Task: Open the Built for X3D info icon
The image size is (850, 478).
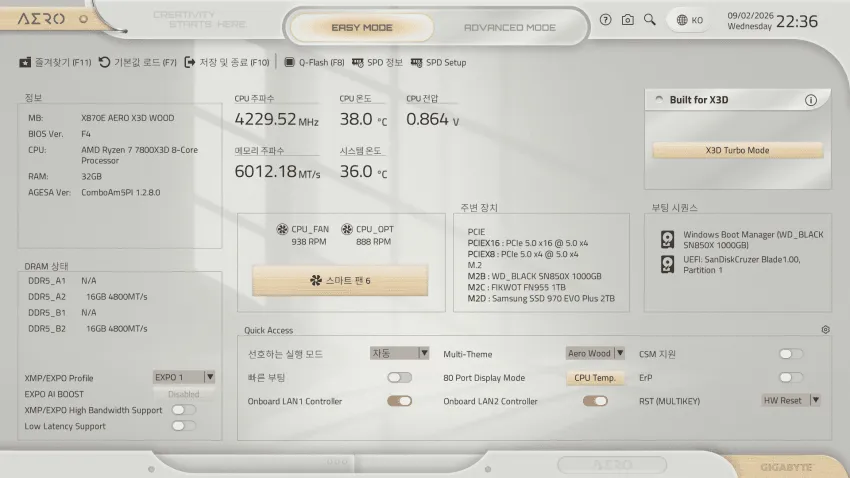Action: (810, 100)
